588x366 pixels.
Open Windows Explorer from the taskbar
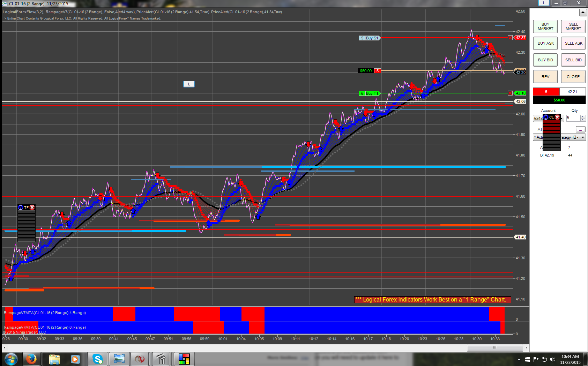coord(54,359)
